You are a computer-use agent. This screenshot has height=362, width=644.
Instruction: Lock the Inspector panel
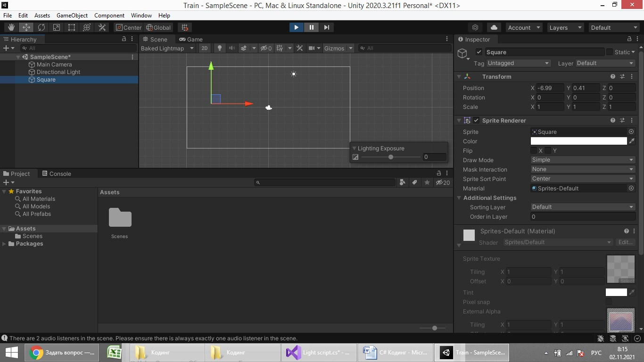tap(629, 39)
